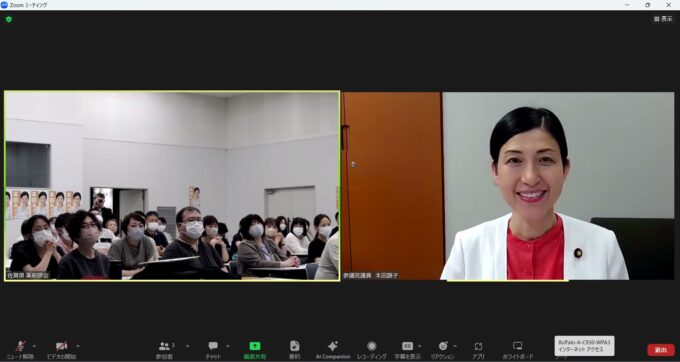Open the view button at top right
Screen dimensions: 680x362
(663, 19)
